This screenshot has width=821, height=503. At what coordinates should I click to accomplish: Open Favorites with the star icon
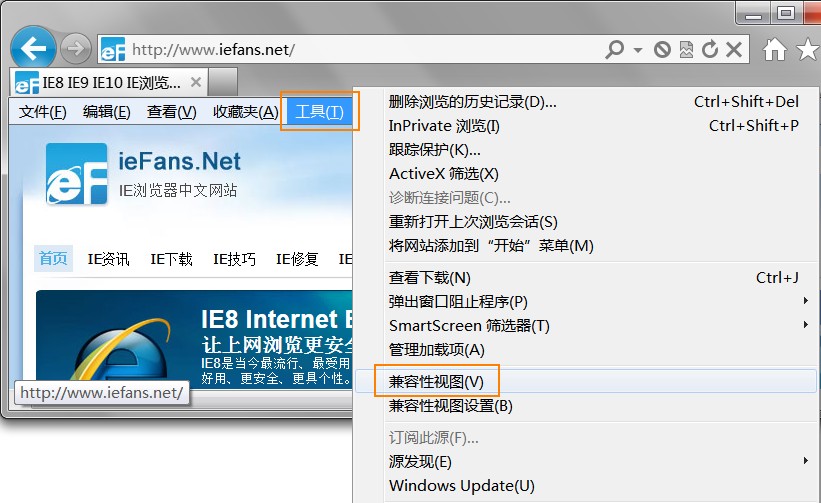808,50
